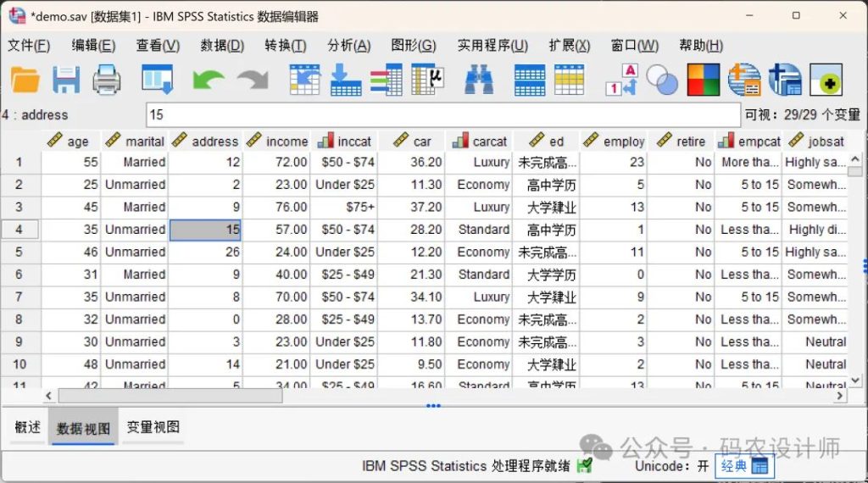Click the Open data document folder icon
Image resolution: width=868 pixels, height=483 pixels.
pyautogui.click(x=25, y=80)
